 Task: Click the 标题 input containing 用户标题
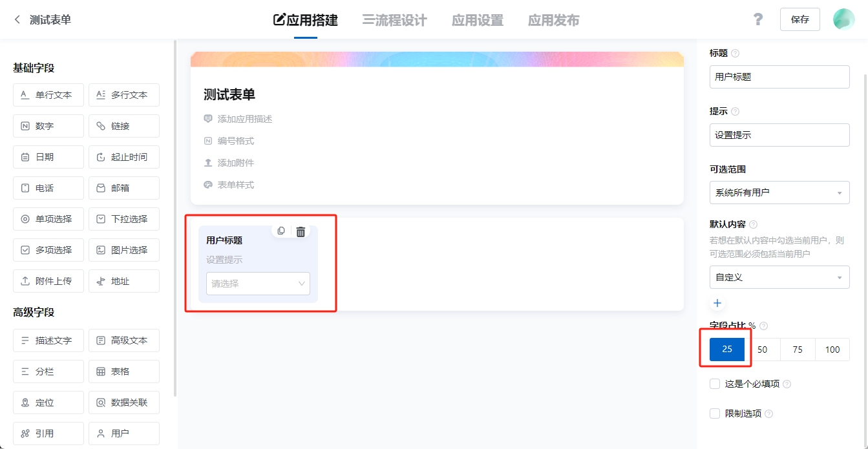(779, 77)
